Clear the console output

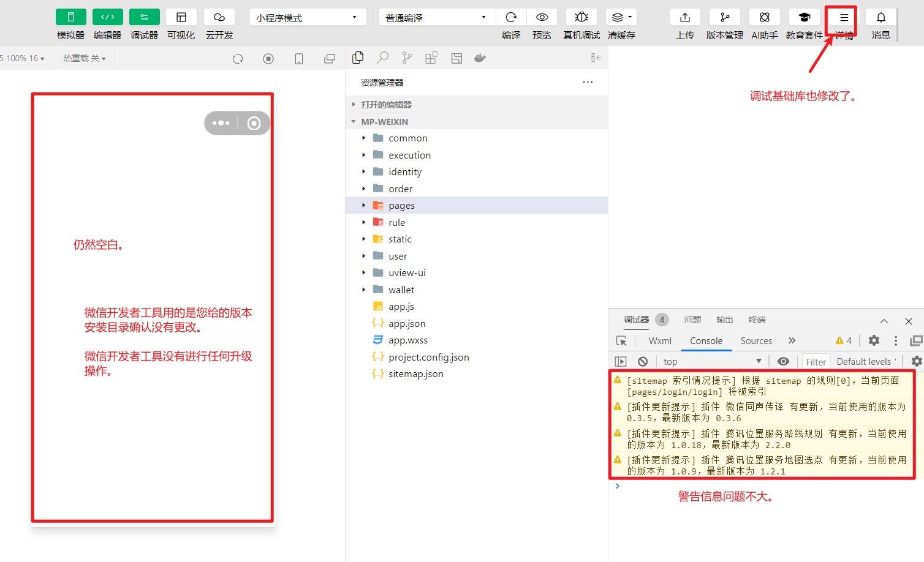click(x=643, y=361)
